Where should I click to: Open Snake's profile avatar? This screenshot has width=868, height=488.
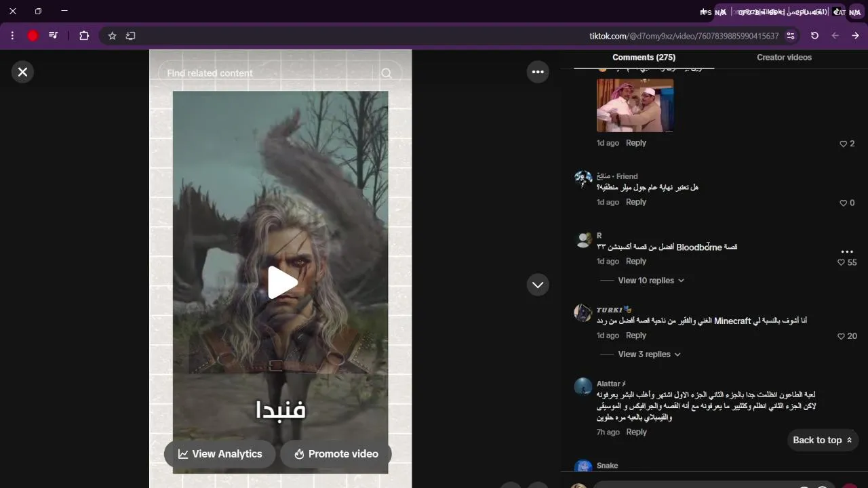click(583, 466)
